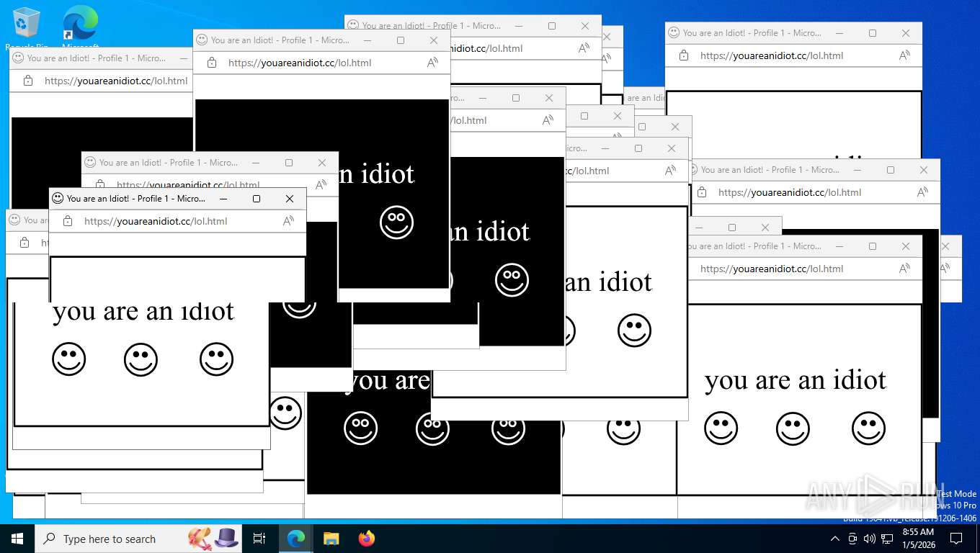980x553 pixels.
Task: Click the smiley favicon in the focused window's title bar
Action: pos(58,198)
